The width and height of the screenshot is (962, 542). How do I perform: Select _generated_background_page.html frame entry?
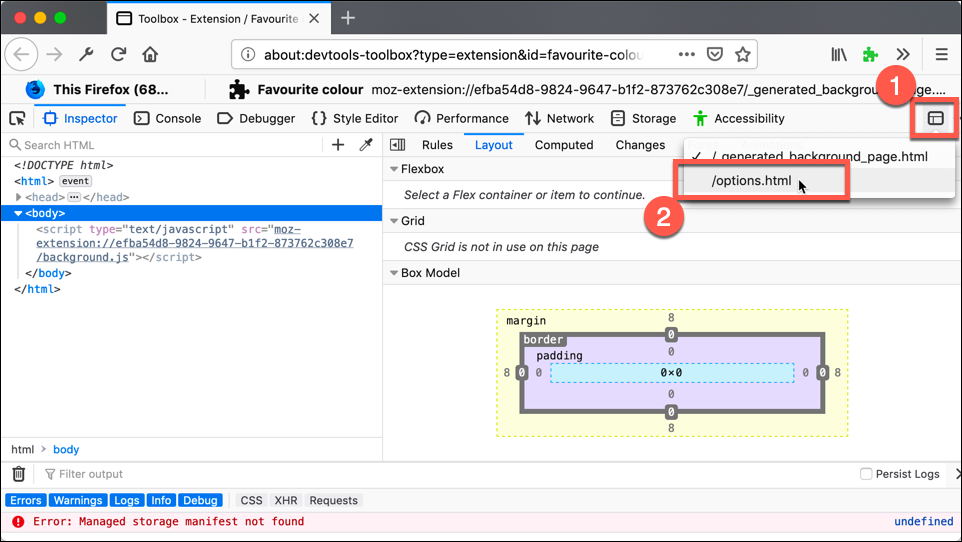point(820,157)
